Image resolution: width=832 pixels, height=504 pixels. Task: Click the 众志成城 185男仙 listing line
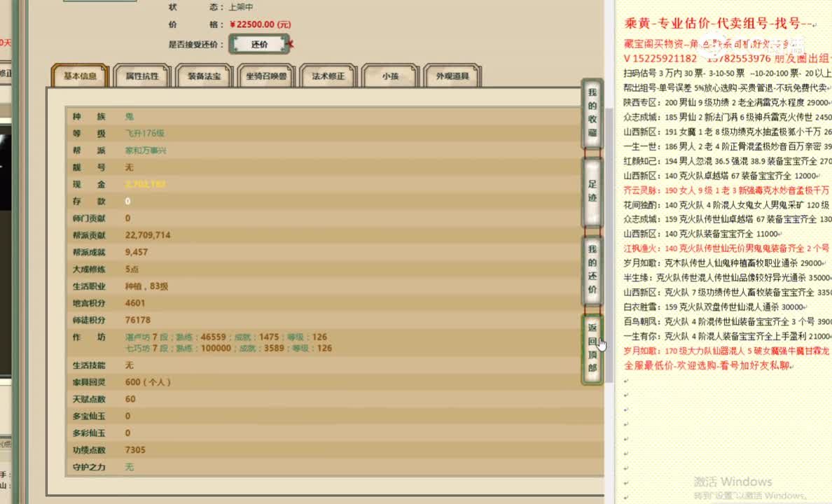pos(728,117)
